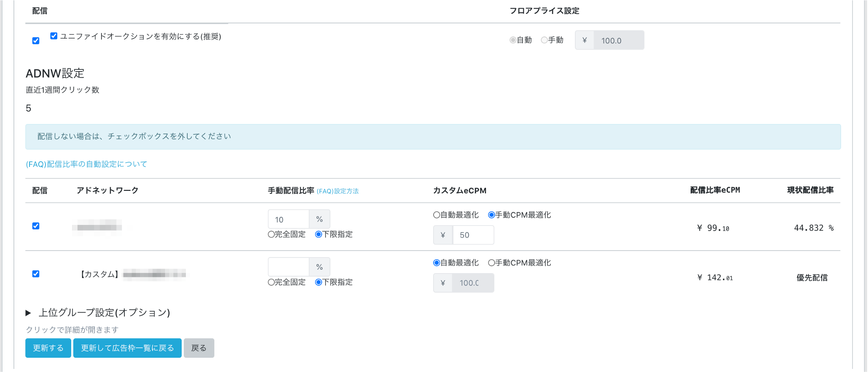The image size is (868, 372).
Task: Click the ADNW設定 heading
Action: pos(55,73)
